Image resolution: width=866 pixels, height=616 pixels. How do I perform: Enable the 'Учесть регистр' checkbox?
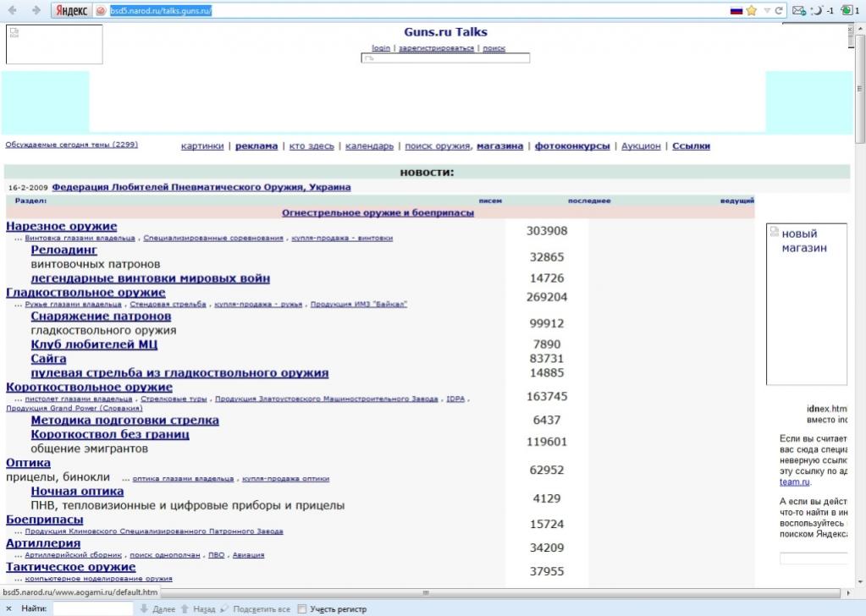(302, 608)
